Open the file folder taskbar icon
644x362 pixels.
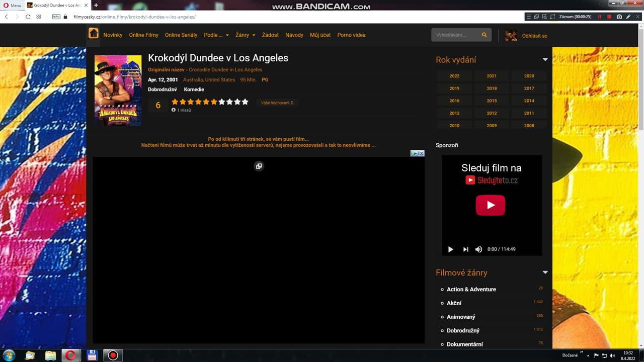tap(51, 355)
